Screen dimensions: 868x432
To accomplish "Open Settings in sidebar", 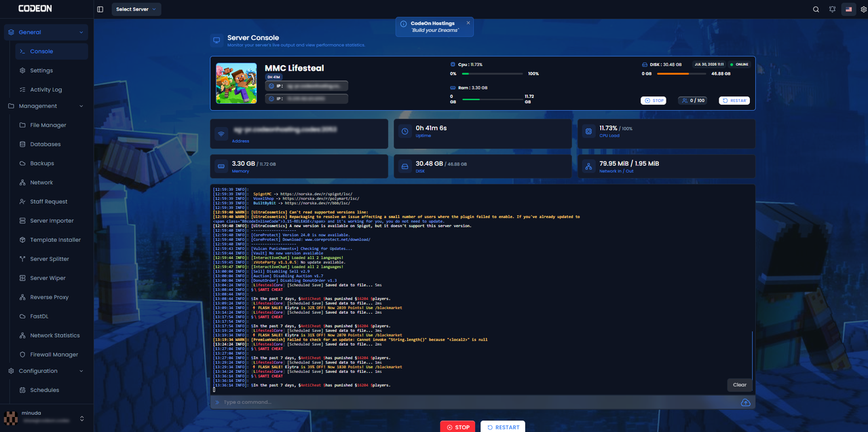I will 52,70.
